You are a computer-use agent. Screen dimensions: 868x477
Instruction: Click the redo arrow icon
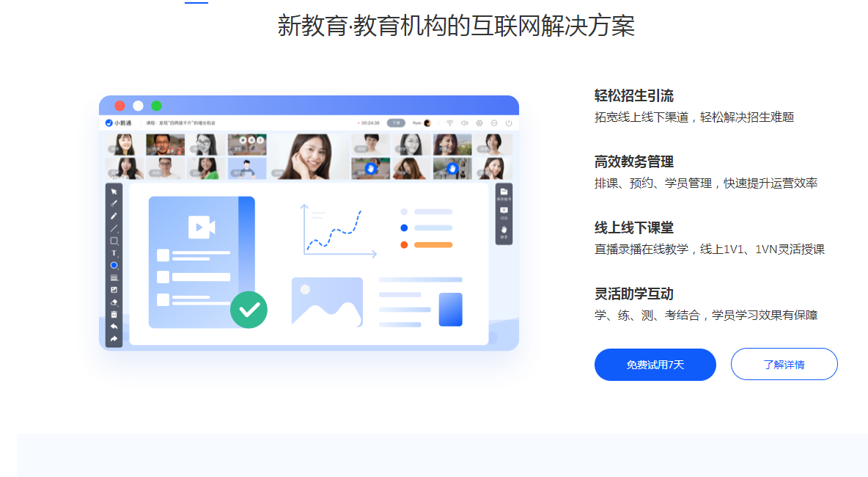tap(114, 339)
